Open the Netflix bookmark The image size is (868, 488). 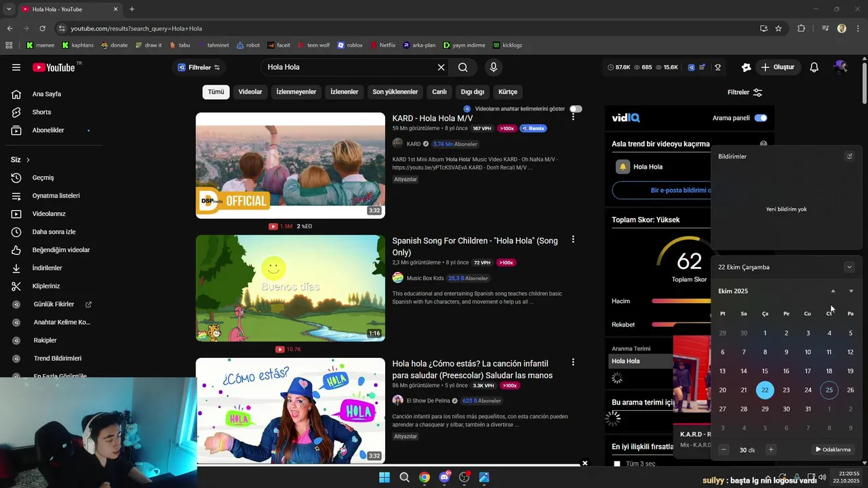pos(382,45)
